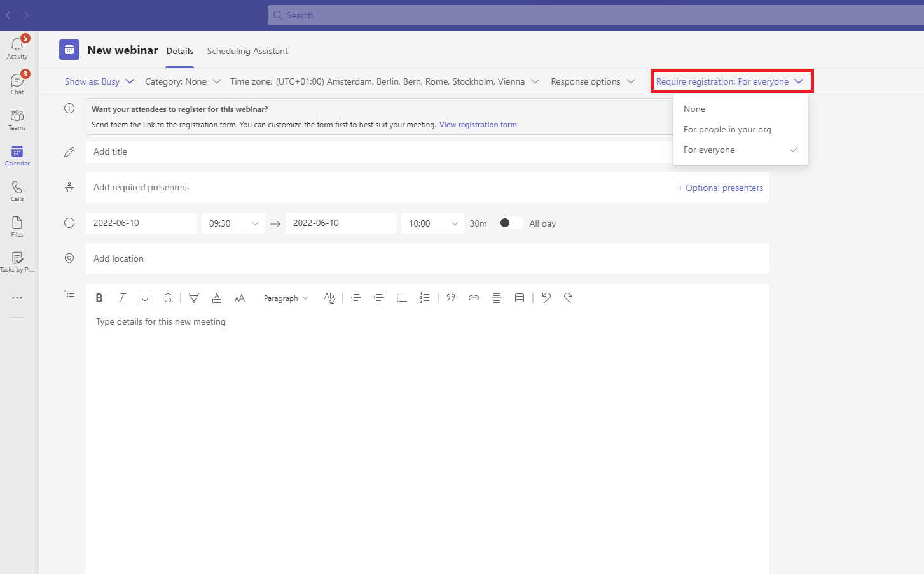Open the 09:30 start time dropdown
Screen dimensions: 924x574
click(x=233, y=223)
